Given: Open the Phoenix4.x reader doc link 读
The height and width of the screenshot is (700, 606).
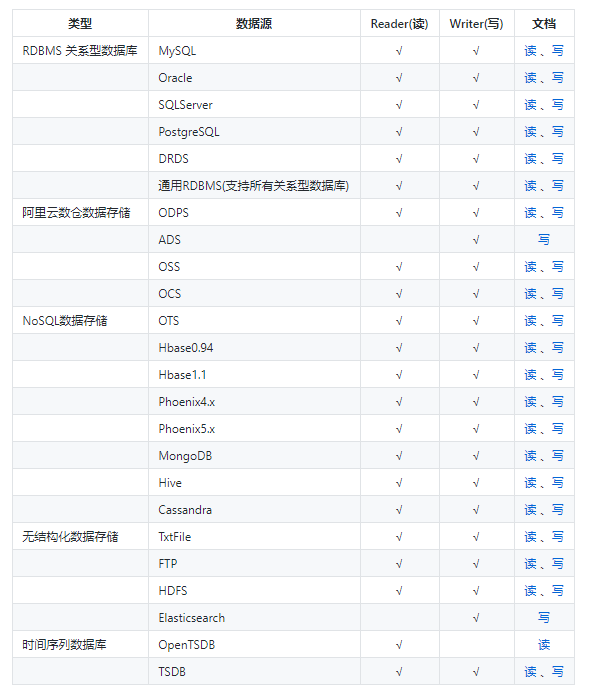Looking at the screenshot, I should point(530,402).
